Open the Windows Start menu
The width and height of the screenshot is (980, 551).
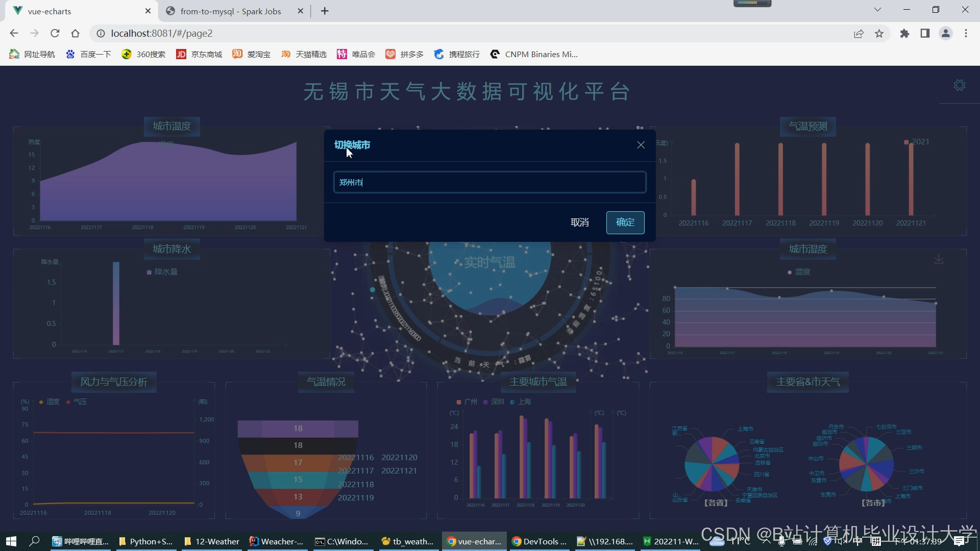(x=11, y=541)
